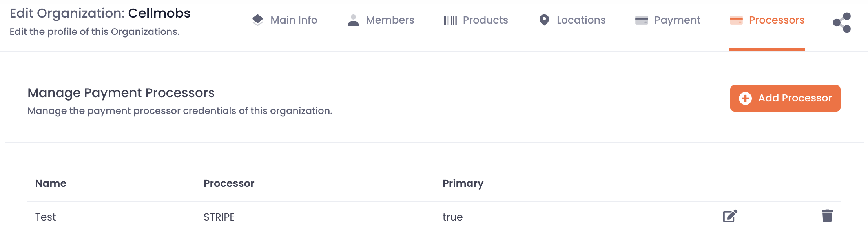868x246 pixels.
Task: Click the Test name in the table row
Action: click(x=46, y=217)
